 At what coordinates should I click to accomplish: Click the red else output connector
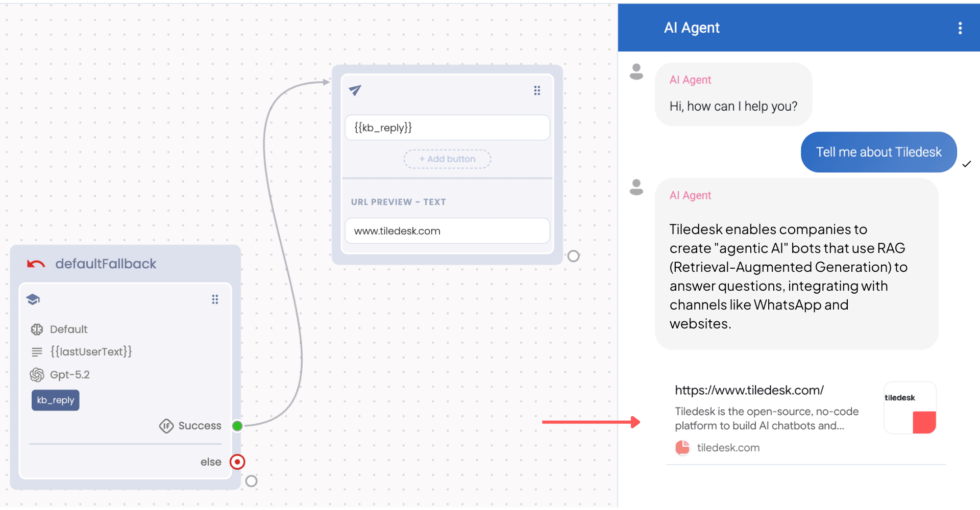click(x=237, y=462)
